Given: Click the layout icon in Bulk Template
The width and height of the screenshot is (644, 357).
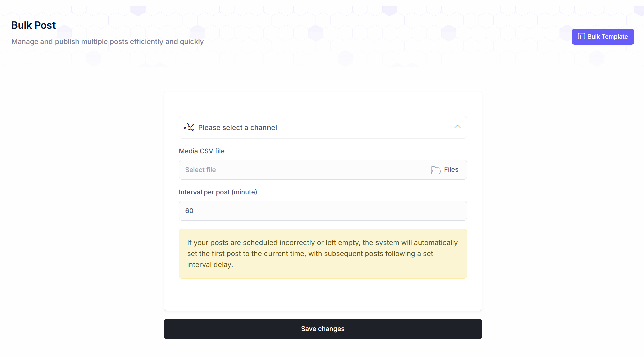Looking at the screenshot, I should (581, 36).
